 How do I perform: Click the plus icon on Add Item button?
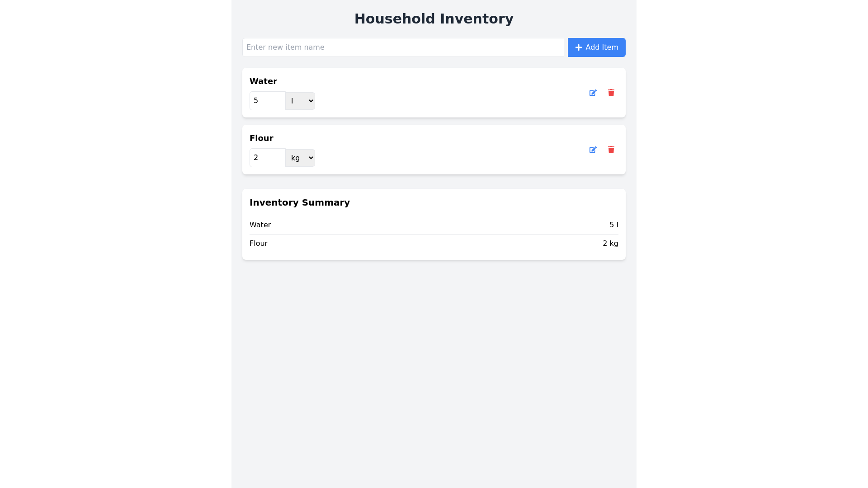579,47
